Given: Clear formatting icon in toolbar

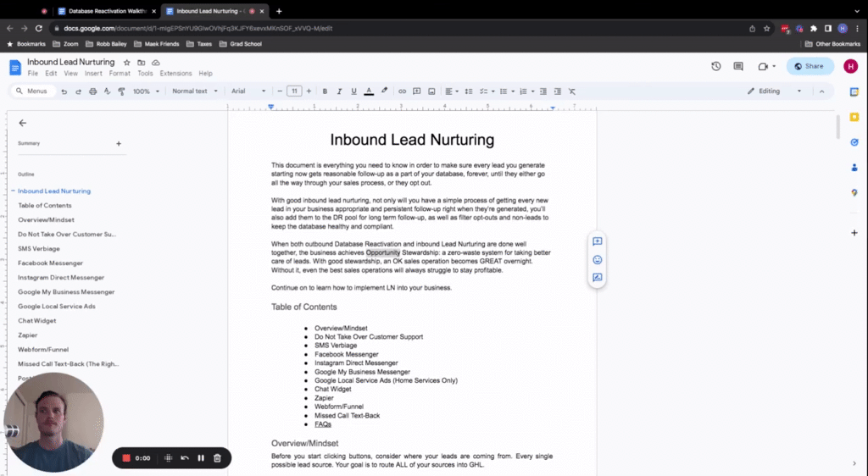Looking at the screenshot, I should click(x=572, y=91).
